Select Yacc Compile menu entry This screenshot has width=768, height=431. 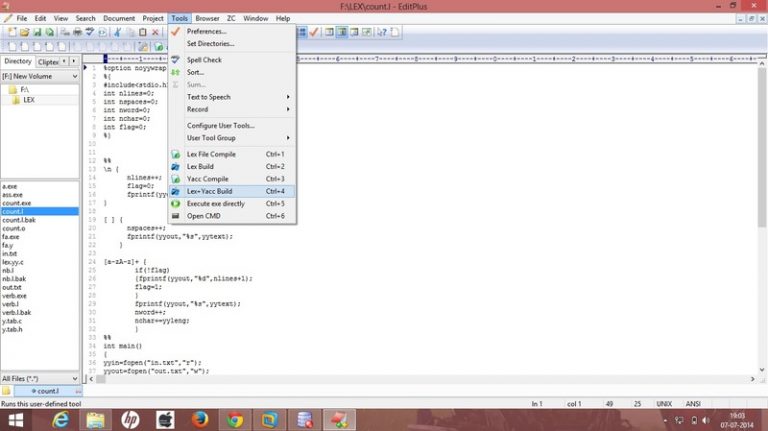232,179
